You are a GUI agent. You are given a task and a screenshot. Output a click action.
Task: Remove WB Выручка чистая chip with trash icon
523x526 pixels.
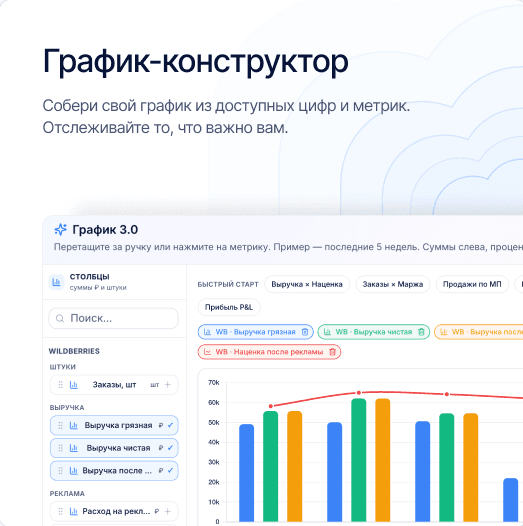[x=421, y=332]
